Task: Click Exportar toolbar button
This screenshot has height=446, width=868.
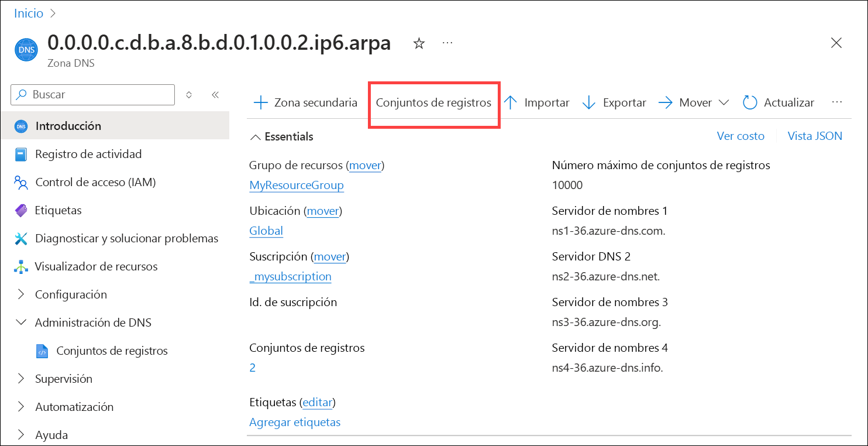Action: pyautogui.click(x=614, y=102)
